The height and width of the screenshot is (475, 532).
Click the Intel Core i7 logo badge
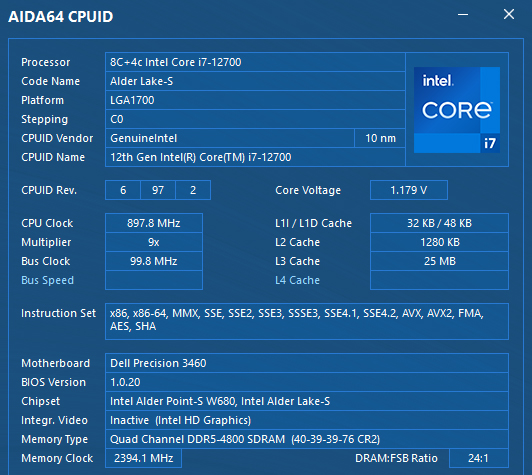pyautogui.click(x=457, y=110)
